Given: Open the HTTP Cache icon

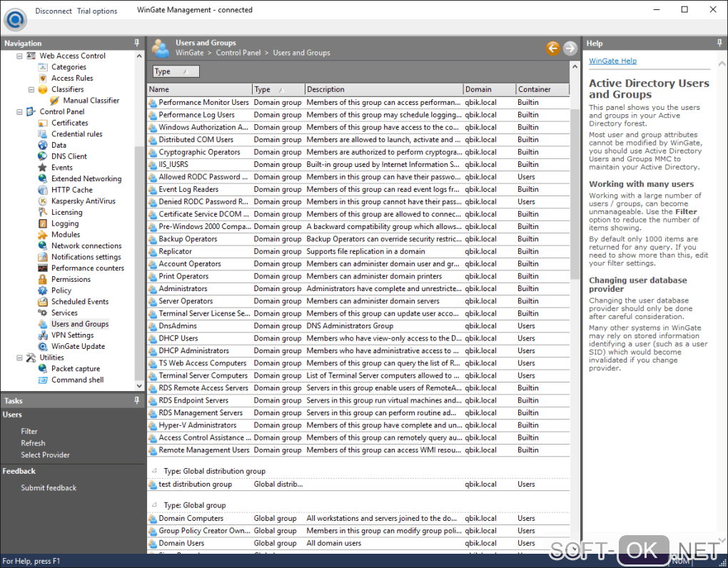Looking at the screenshot, I should [43, 190].
